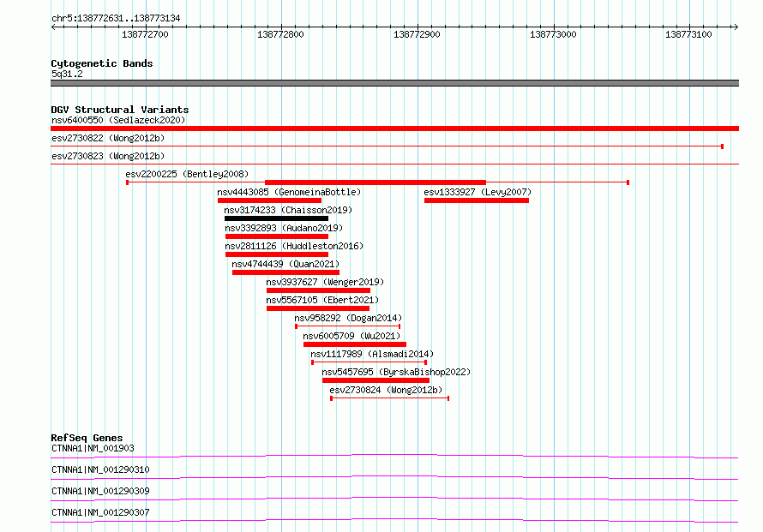Click the nsv6400550 (Sedlazeck2020) variant label
763x532 pixels.
point(118,120)
